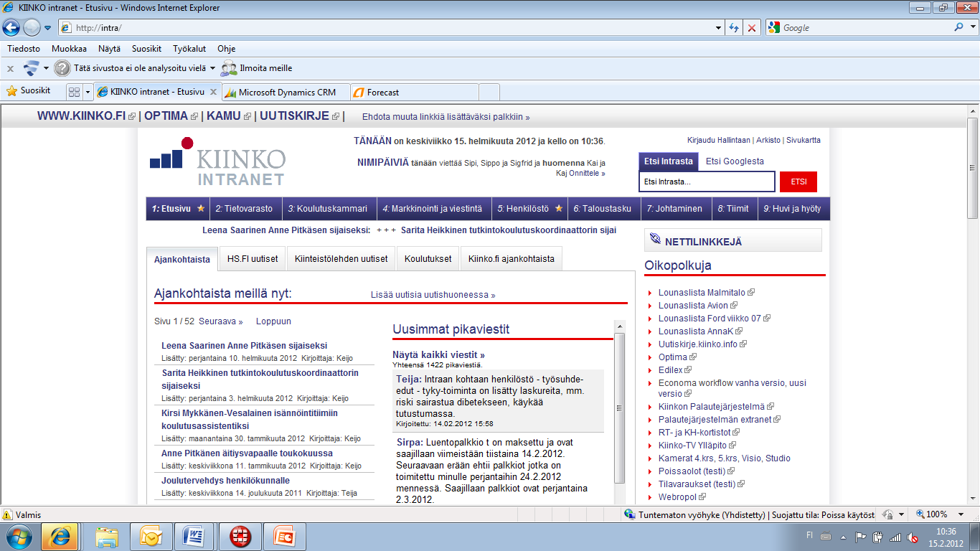Screen dimensions: 980x551
Task: Open the Sivukartta link
Action: [x=804, y=141]
